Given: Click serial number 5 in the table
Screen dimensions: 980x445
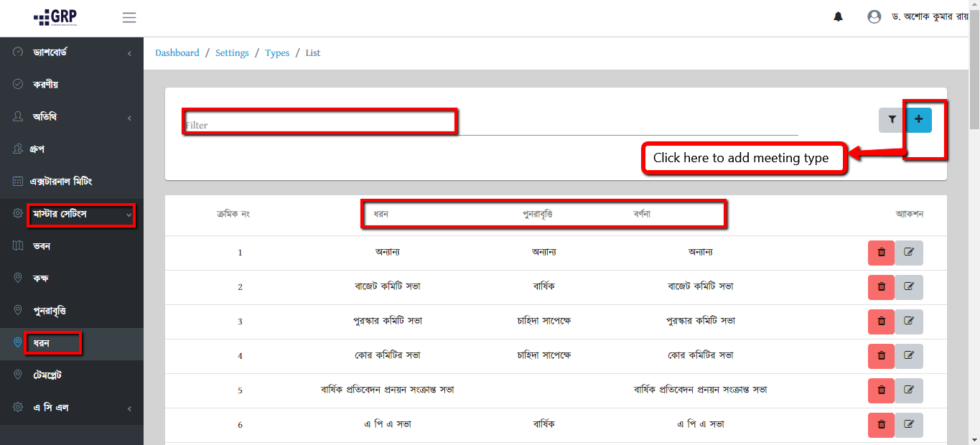Looking at the screenshot, I should point(240,390).
